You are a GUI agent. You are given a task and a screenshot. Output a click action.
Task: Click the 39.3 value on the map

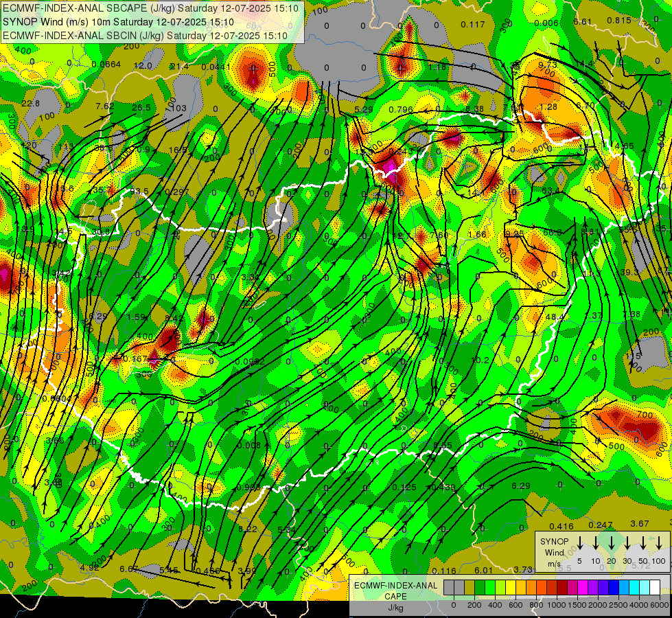629,273
